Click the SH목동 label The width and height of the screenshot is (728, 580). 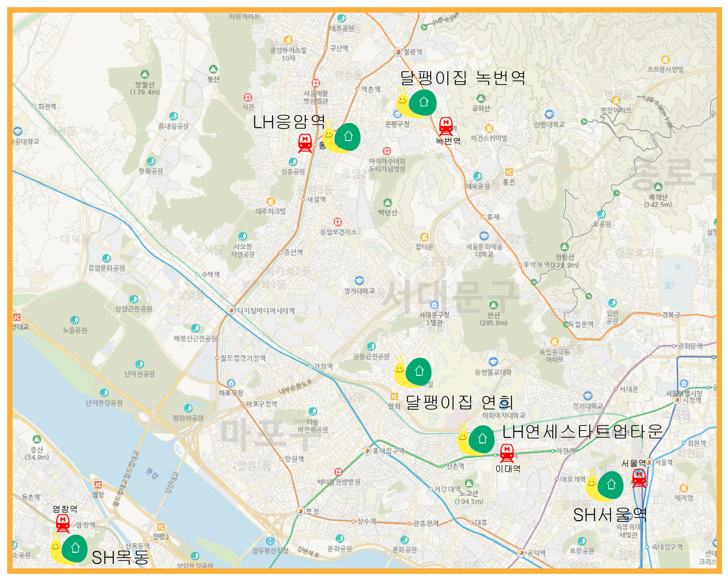click(121, 558)
